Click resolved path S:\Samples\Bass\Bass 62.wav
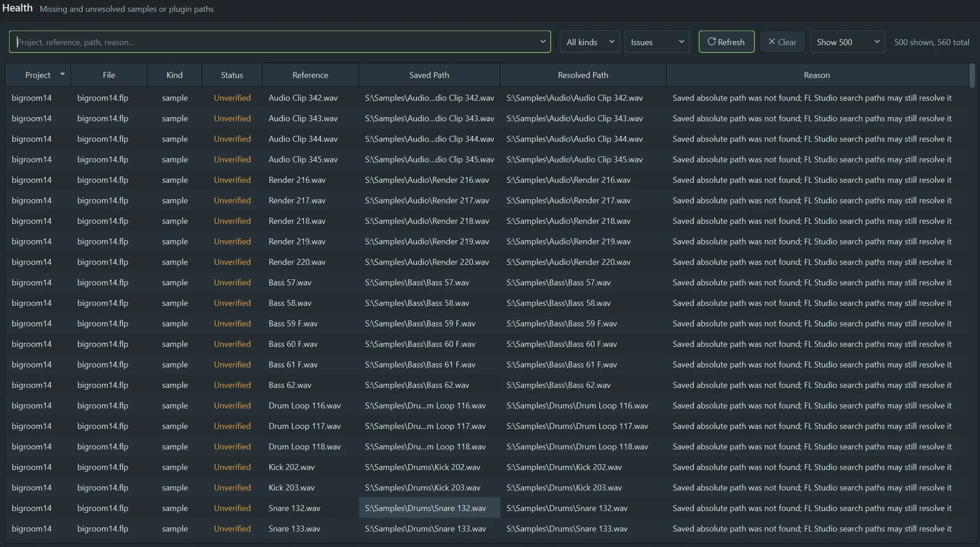 (583, 385)
